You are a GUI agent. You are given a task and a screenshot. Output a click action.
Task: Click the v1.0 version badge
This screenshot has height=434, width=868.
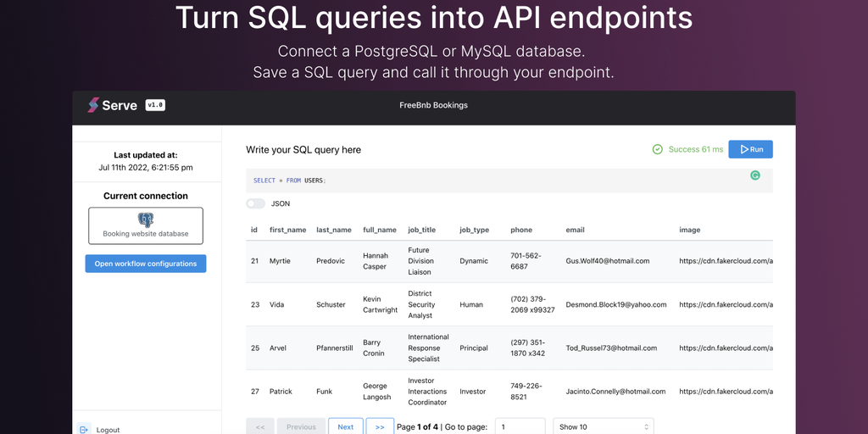coord(154,105)
